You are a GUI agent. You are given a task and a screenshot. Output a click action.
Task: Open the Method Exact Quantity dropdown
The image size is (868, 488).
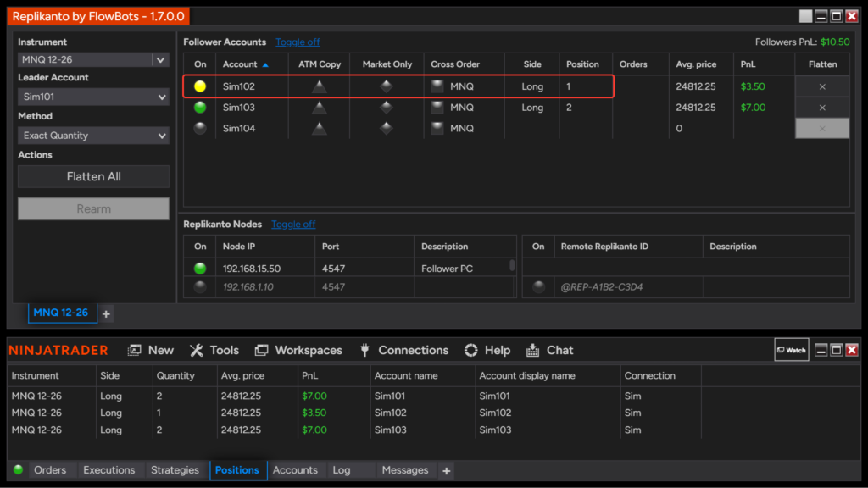click(93, 136)
